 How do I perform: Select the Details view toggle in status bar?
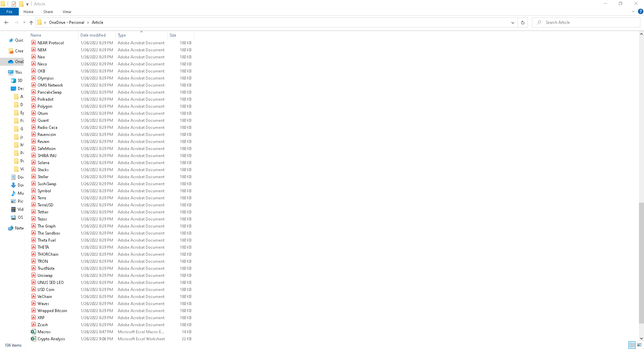[632, 345]
